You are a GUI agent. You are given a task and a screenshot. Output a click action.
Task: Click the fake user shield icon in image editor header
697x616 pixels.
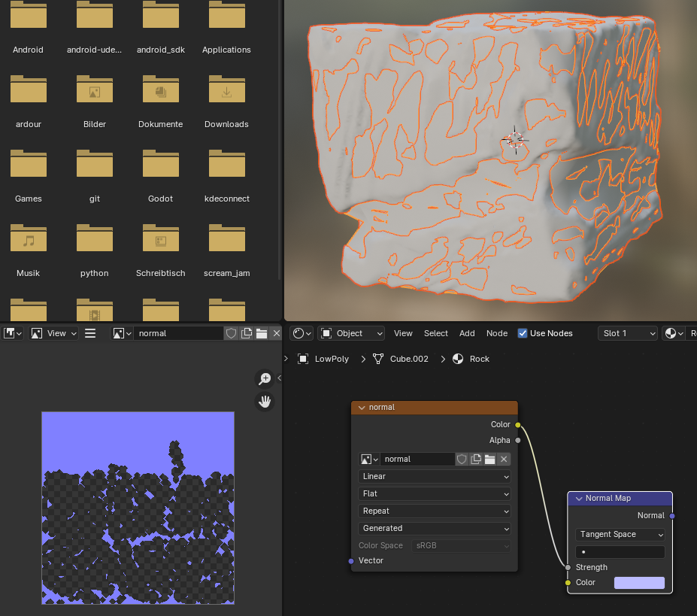pyautogui.click(x=232, y=333)
